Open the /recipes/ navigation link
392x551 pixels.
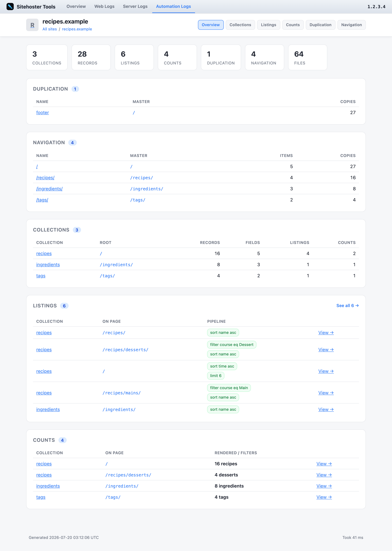(x=45, y=178)
